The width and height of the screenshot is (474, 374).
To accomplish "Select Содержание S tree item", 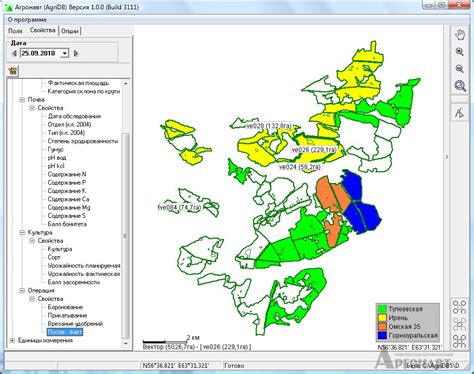I will coord(67,216).
